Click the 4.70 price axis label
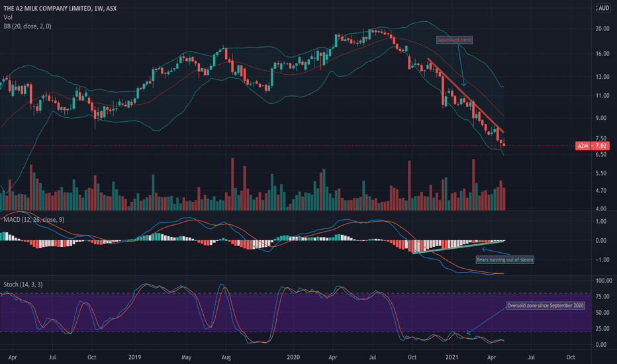617x364 pixels. [x=601, y=191]
